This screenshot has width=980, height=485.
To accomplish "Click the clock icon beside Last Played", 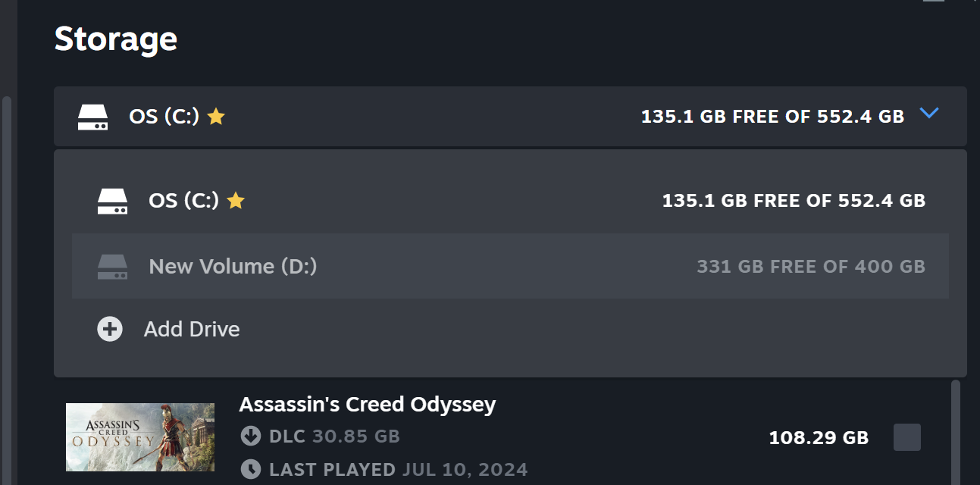I will point(250,470).
